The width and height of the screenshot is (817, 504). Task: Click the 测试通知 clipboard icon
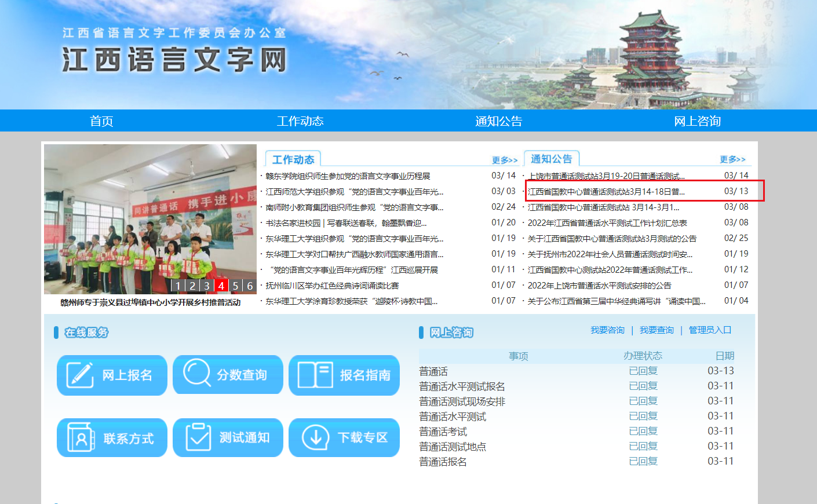(198, 437)
